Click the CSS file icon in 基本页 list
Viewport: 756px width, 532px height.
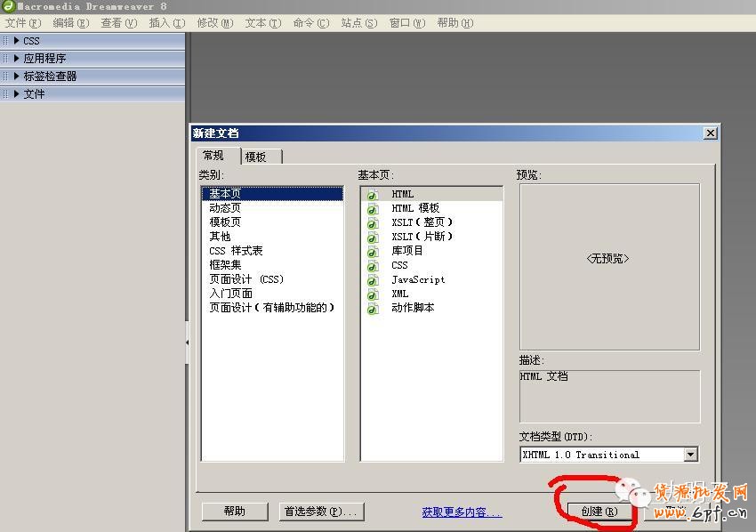tap(372, 265)
